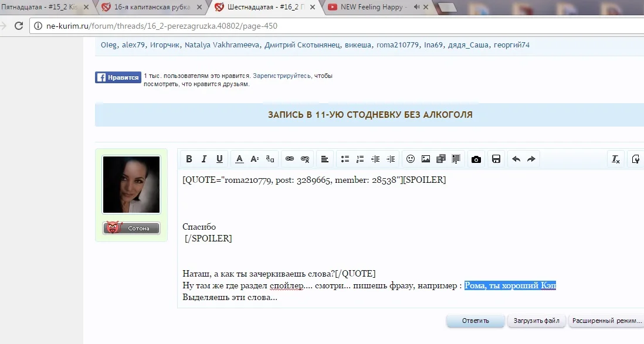
Task: Remove formatting with the Tx icon
Action: [615, 158]
